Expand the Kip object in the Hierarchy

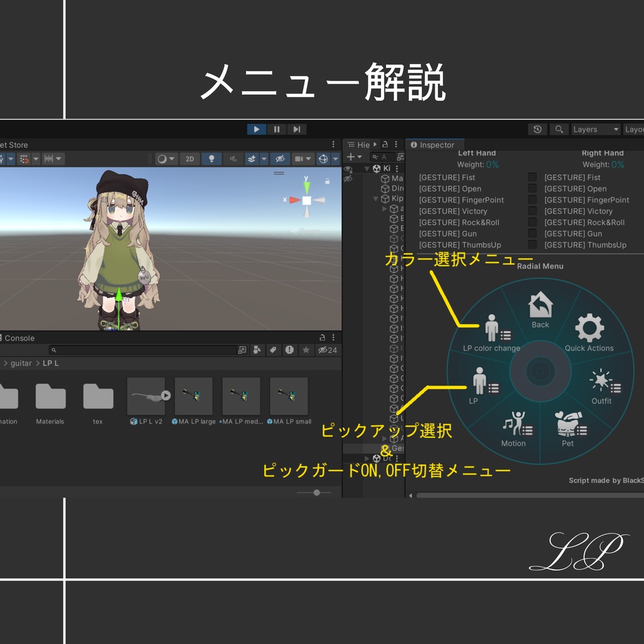tap(374, 198)
